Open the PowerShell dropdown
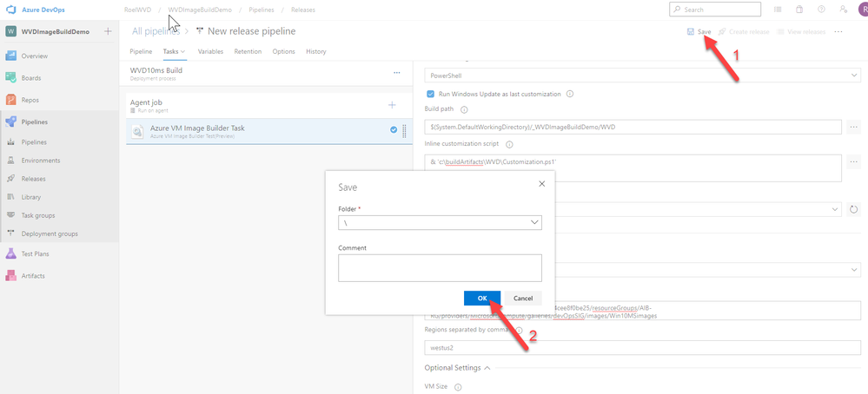This screenshot has height=394, width=868. (x=643, y=75)
